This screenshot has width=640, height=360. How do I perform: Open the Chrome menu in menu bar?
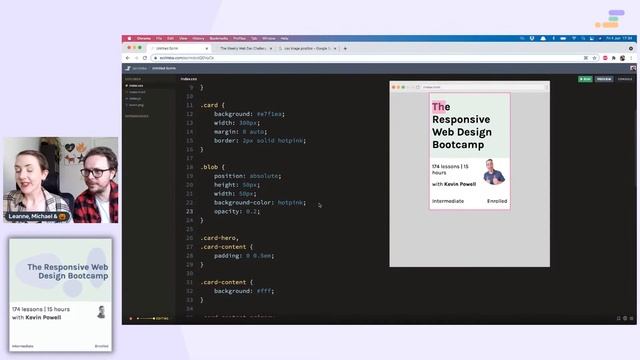(144, 38)
